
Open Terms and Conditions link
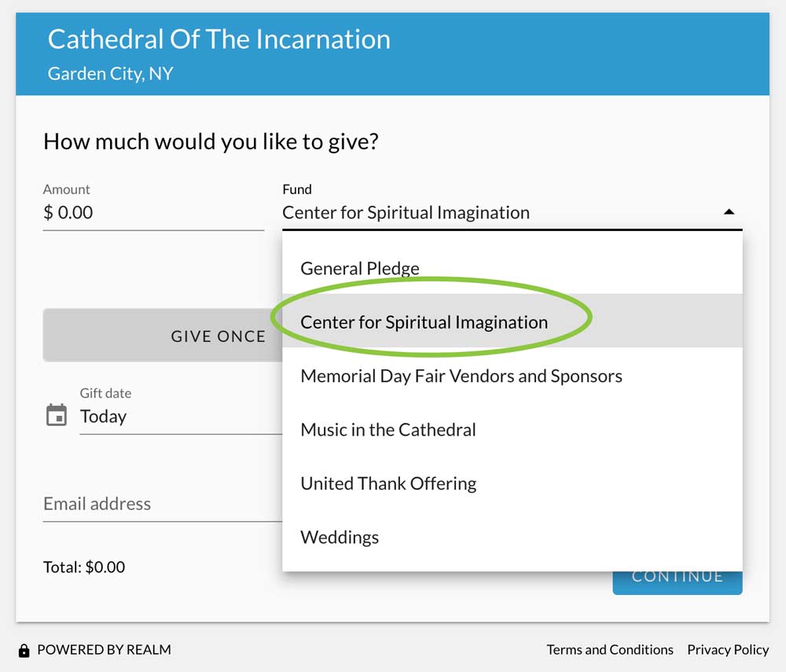click(610, 649)
